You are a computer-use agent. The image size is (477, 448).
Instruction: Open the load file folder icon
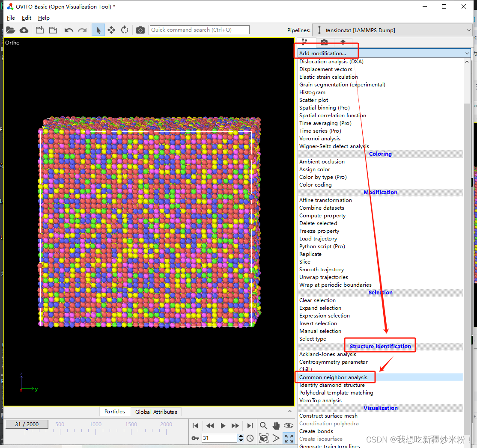(x=10, y=30)
